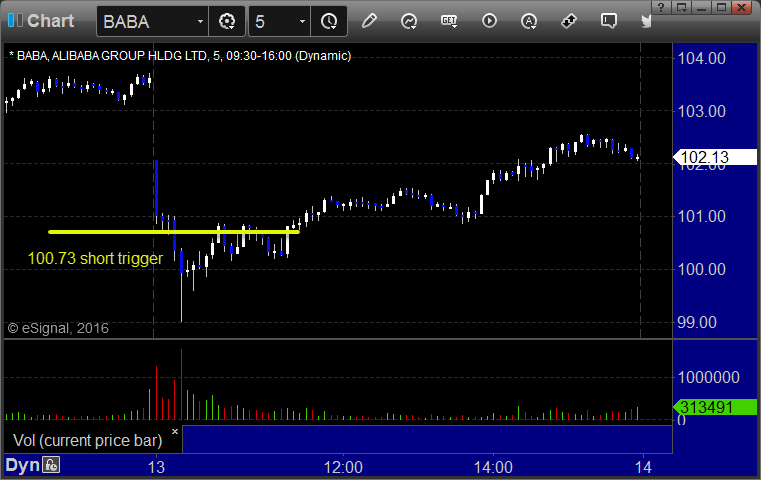Viewport: 761px width, 480px height.
Task: Select the pencil drawing tools icon
Action: 369,21
